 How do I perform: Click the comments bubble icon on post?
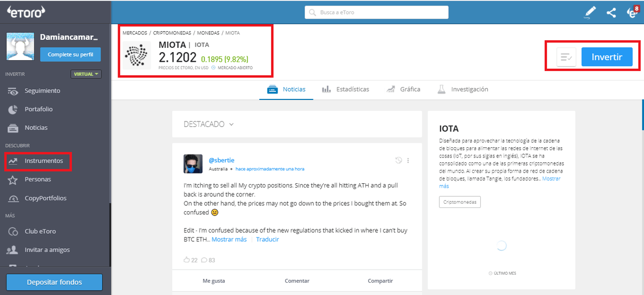click(x=204, y=260)
